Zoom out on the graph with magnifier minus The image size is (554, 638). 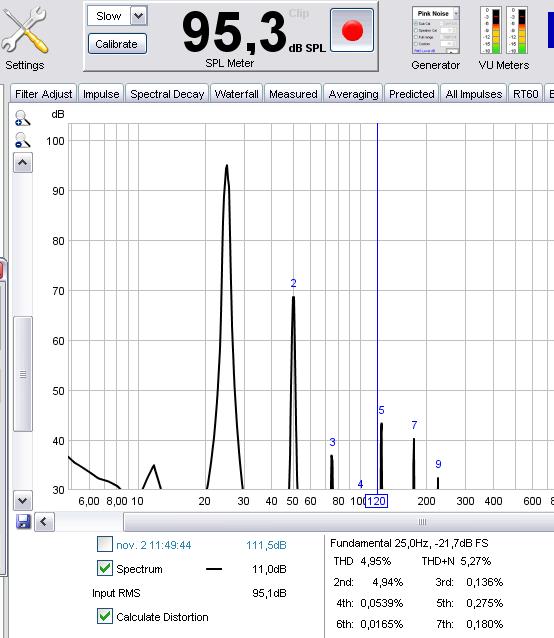click(22, 140)
